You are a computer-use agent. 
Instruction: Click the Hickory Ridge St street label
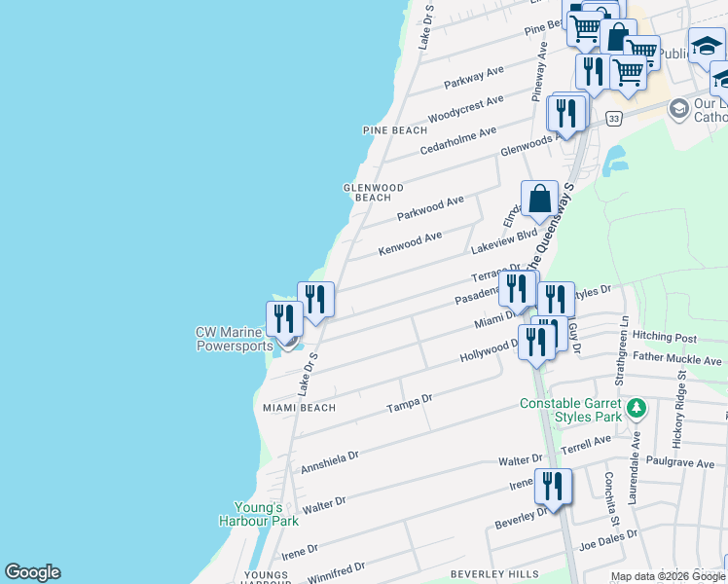(678, 410)
